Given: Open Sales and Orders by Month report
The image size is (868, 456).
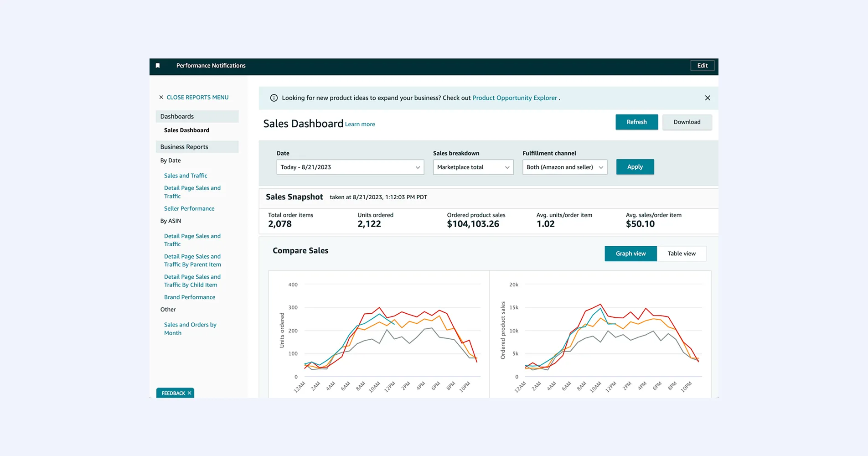Looking at the screenshot, I should coord(190,328).
